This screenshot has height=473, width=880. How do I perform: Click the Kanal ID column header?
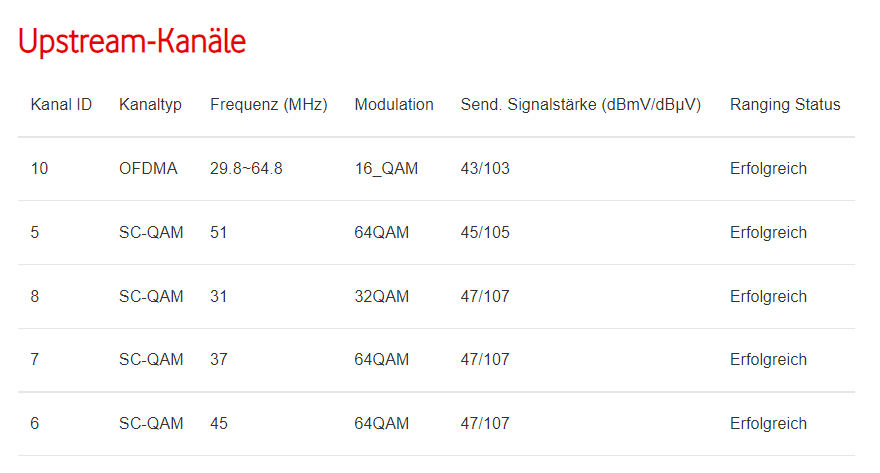tap(61, 105)
